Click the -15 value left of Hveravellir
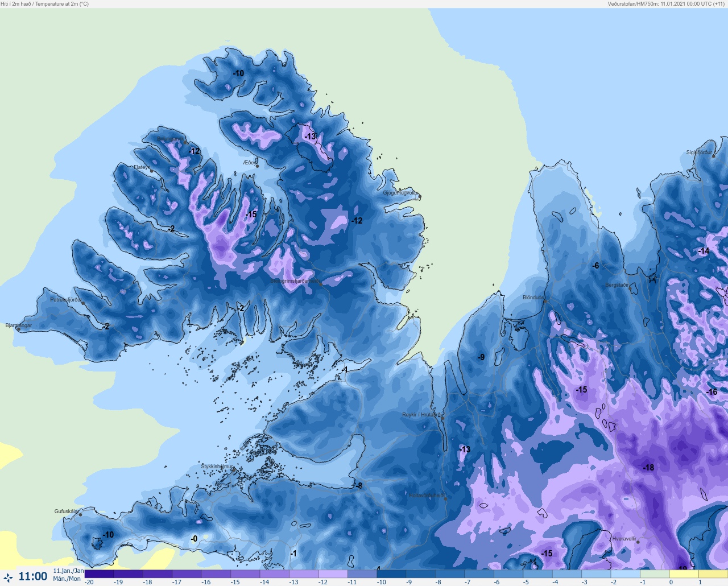 (x=547, y=554)
